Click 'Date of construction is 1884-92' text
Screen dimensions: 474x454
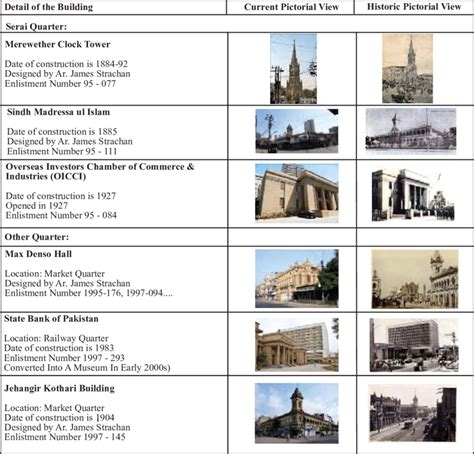click(x=66, y=64)
